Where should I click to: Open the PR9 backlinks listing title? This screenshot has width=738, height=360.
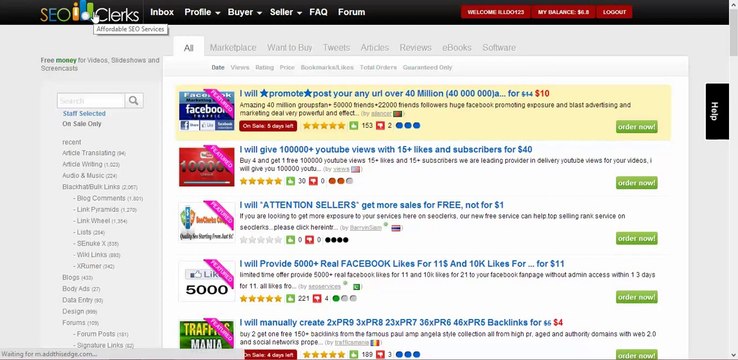point(401,323)
